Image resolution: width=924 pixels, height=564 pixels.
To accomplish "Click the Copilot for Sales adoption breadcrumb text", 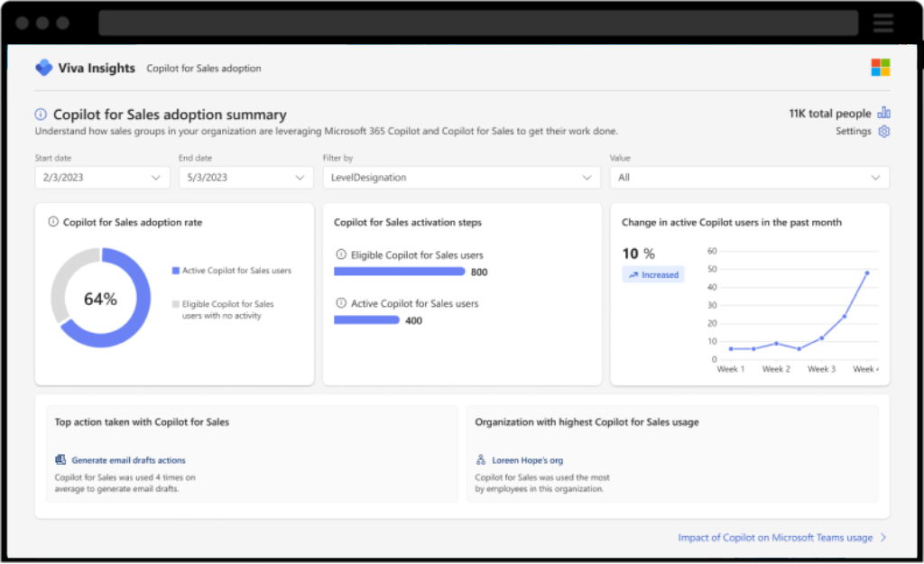I will click(204, 69).
